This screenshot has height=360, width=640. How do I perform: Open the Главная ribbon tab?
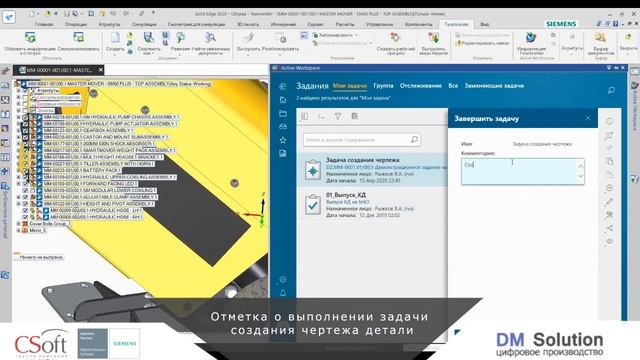click(x=44, y=24)
